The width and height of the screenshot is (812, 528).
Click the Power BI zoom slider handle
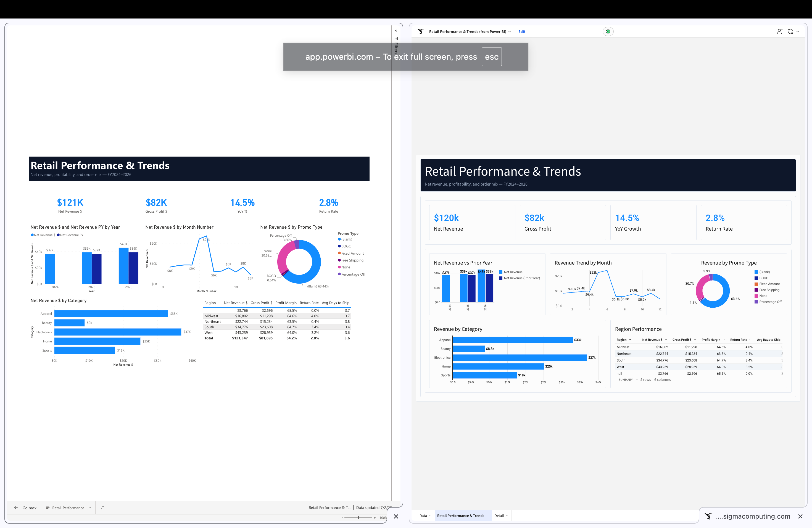(358, 518)
